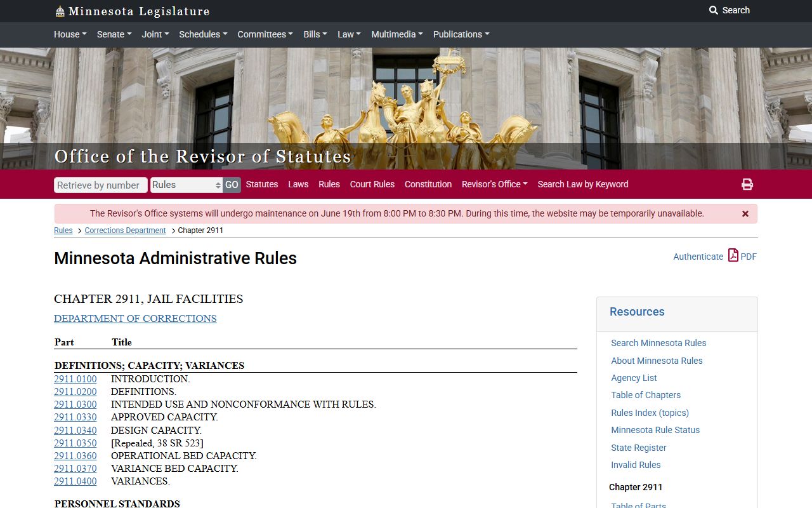Open part 2911.0340 Design Capacity

click(x=75, y=430)
